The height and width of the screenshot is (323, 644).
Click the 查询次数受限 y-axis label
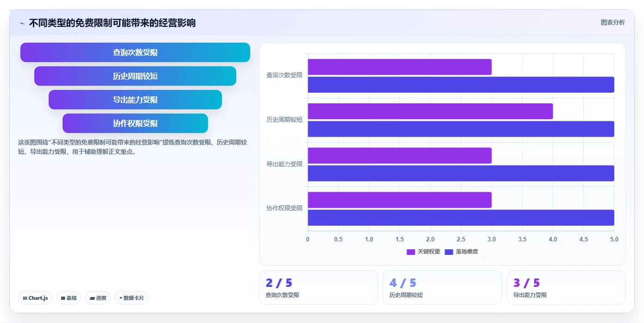click(x=284, y=75)
